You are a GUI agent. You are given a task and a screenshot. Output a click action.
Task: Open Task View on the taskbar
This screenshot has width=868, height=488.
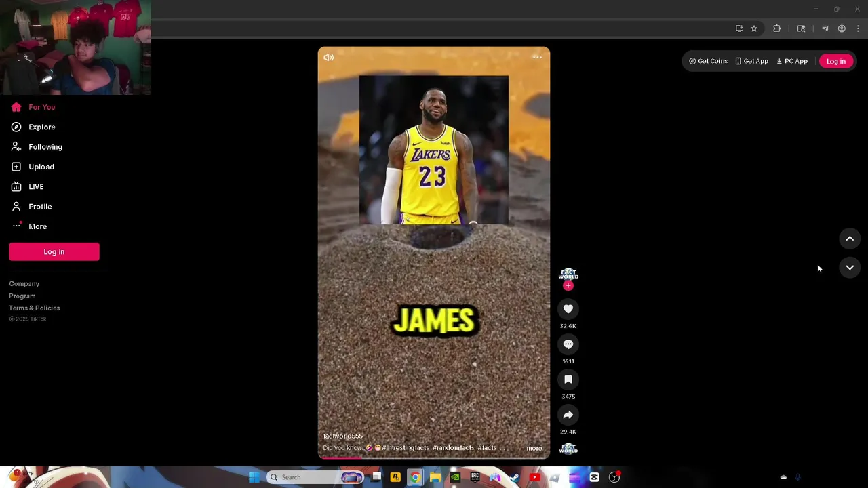pos(376,477)
